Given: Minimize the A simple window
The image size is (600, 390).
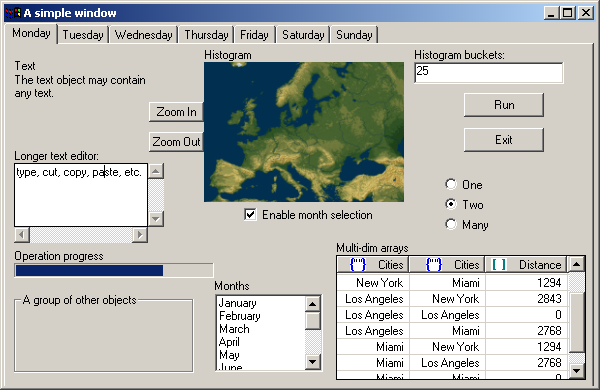Looking at the screenshot, I should tap(551, 13).
